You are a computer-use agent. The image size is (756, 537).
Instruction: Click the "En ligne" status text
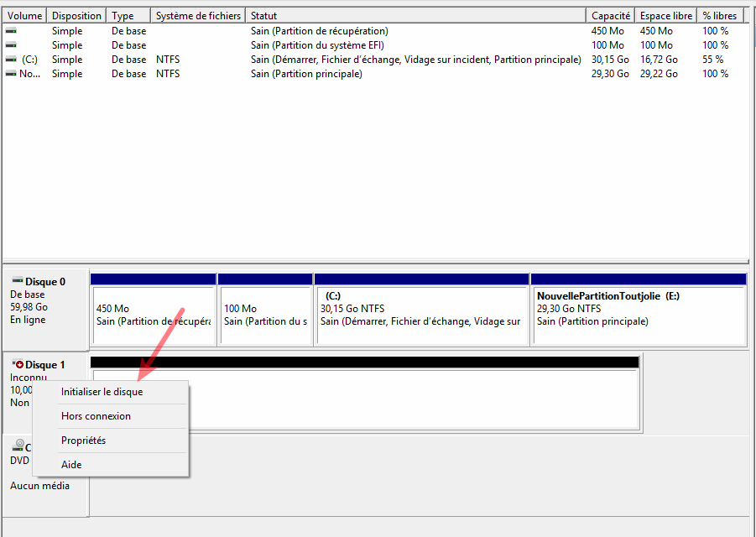pos(28,320)
